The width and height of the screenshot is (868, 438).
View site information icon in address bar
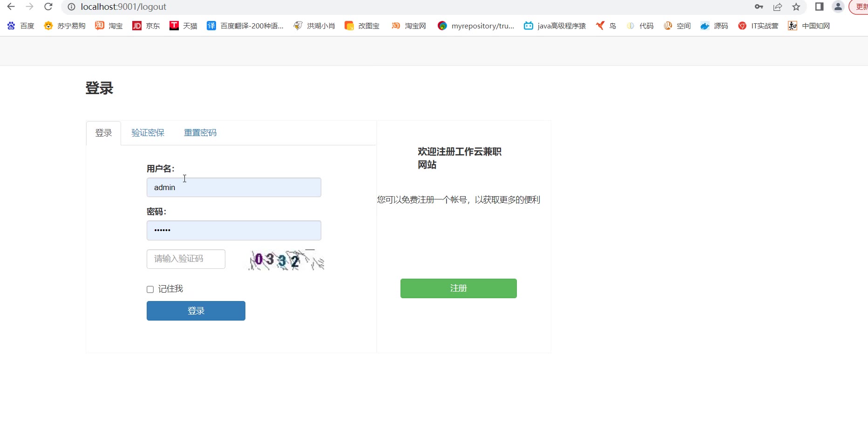click(x=71, y=7)
